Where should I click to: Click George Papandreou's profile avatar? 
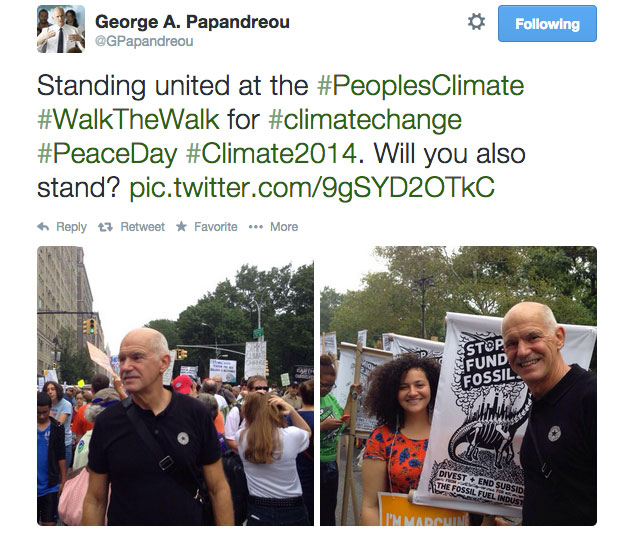(61, 29)
